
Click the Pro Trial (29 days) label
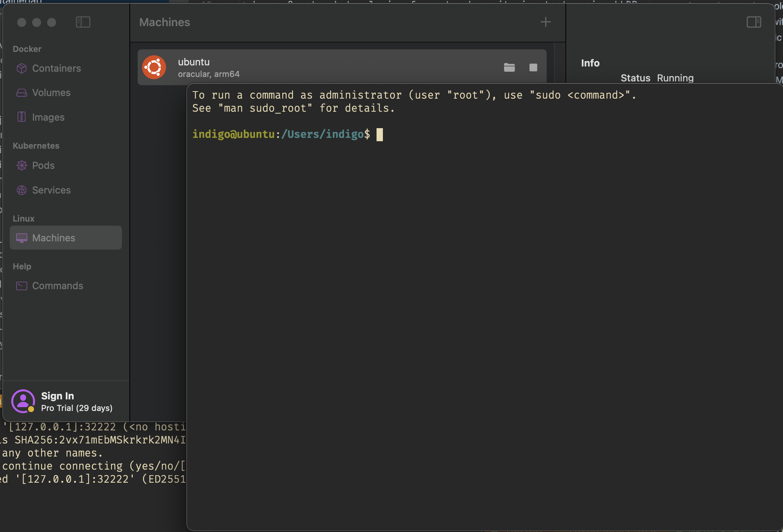tap(77, 408)
